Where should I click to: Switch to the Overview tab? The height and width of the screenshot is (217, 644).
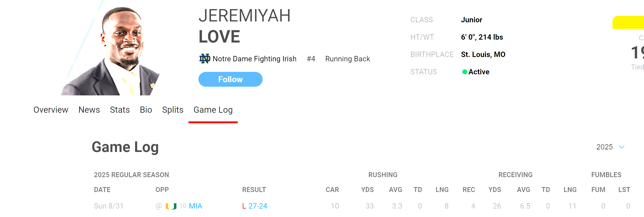click(x=51, y=110)
